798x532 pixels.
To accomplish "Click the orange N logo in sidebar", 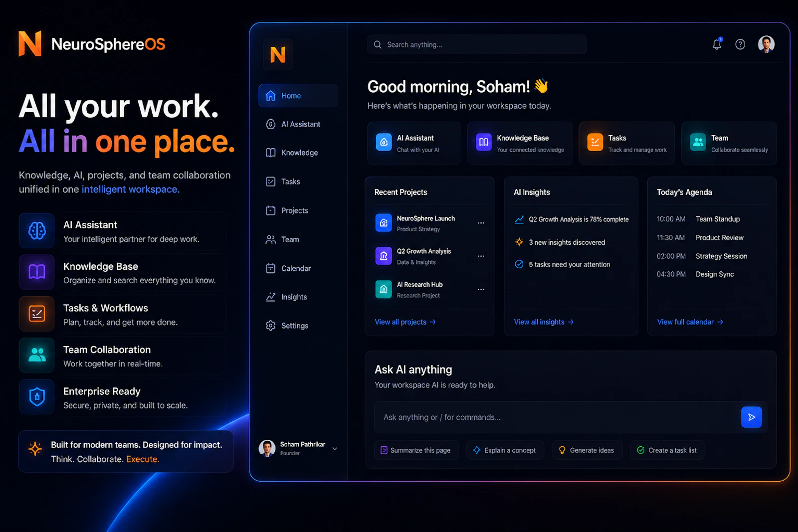I will click(278, 54).
